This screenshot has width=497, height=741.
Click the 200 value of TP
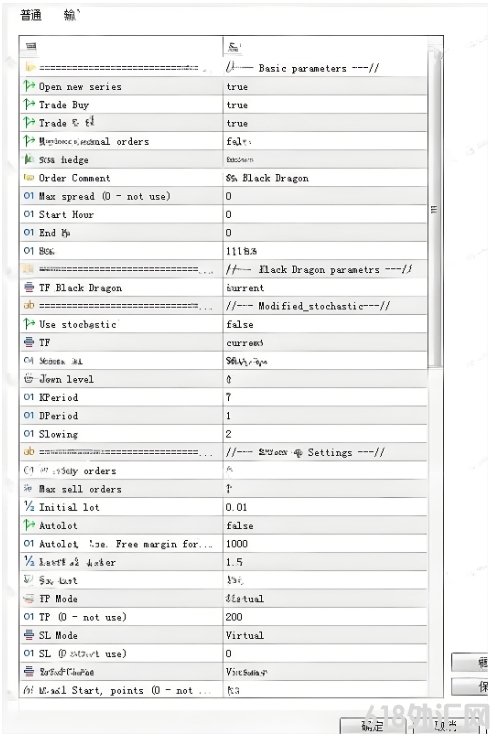pos(234,617)
